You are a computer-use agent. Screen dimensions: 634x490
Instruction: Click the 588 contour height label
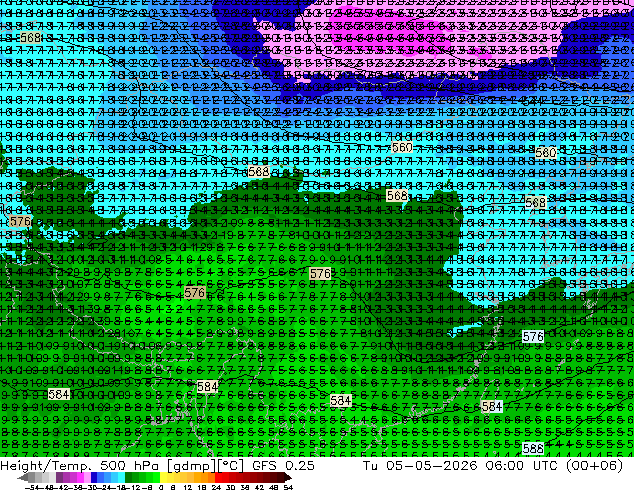coord(533,448)
